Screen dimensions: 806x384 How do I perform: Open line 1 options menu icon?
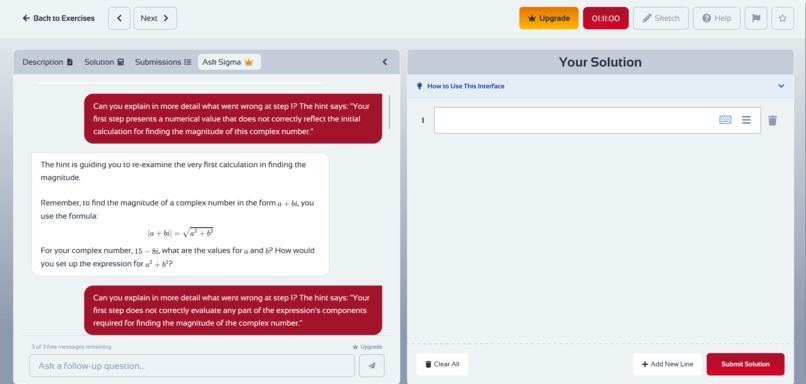tap(746, 120)
